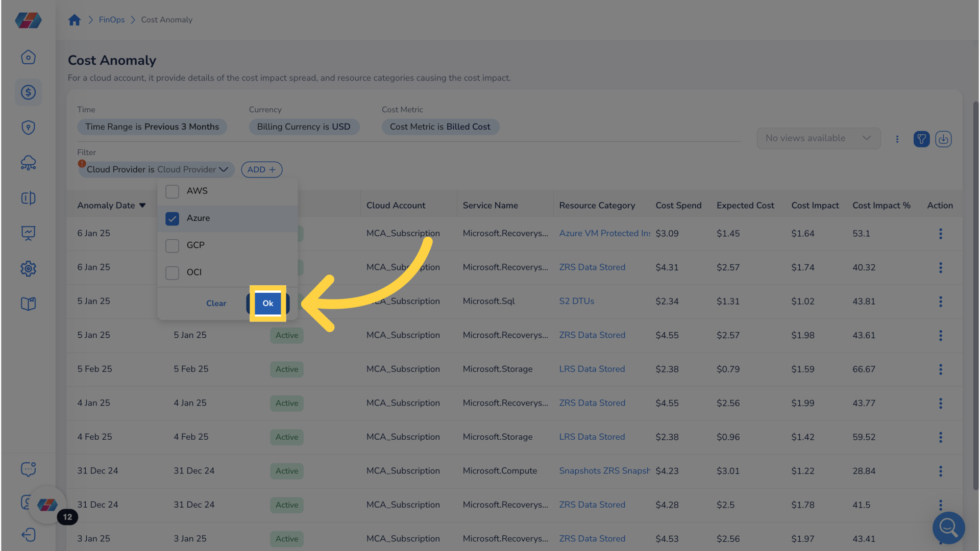
Task: Click the Cost Impact % column header
Action: (881, 205)
